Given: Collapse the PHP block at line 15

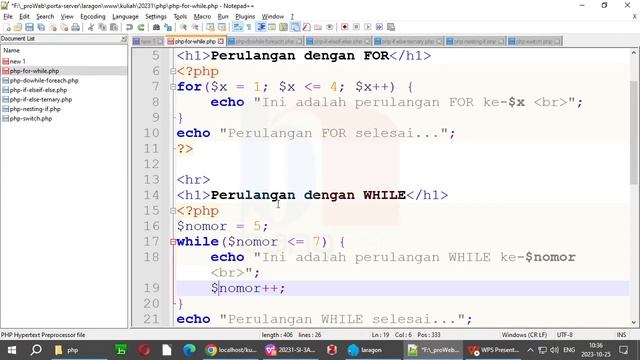Looking at the screenshot, I should (x=173, y=211).
